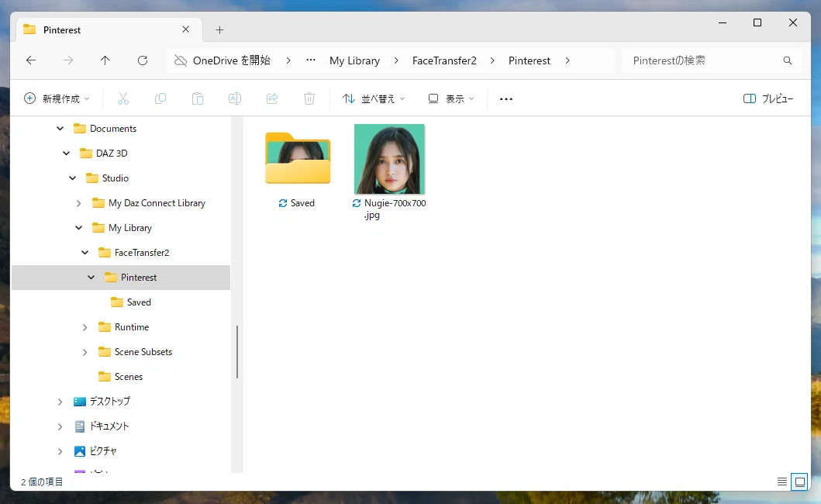Click the delete trash icon
Viewport: 821px width, 504px height.
pos(309,98)
